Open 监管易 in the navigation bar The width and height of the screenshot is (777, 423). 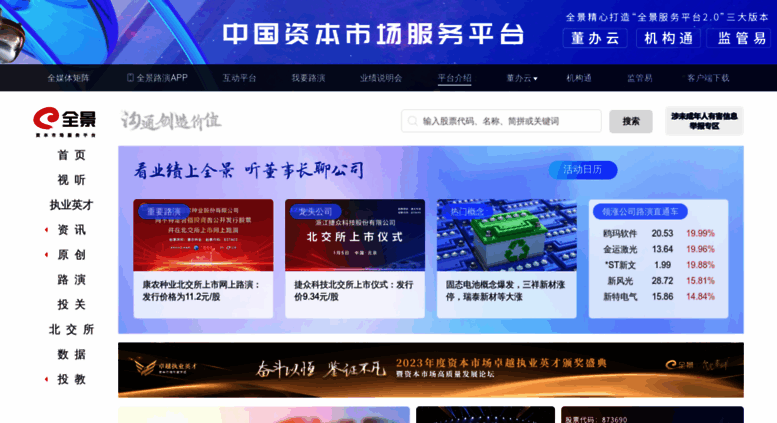[x=640, y=78]
